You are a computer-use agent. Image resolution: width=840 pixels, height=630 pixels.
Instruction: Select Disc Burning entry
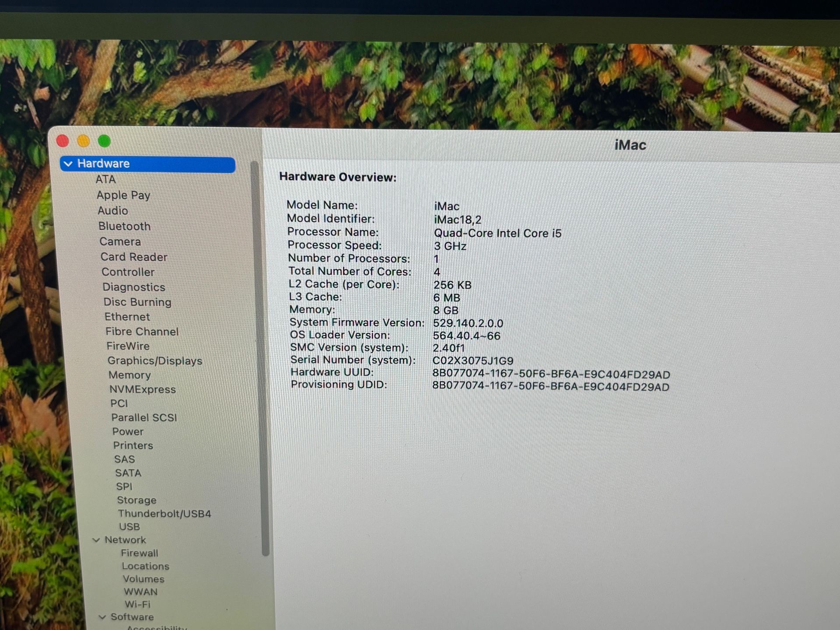137,302
